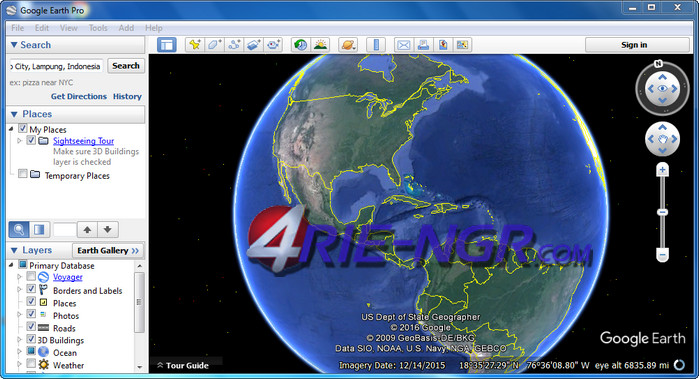Show the ruler tool
The image size is (699, 379).
click(x=376, y=45)
